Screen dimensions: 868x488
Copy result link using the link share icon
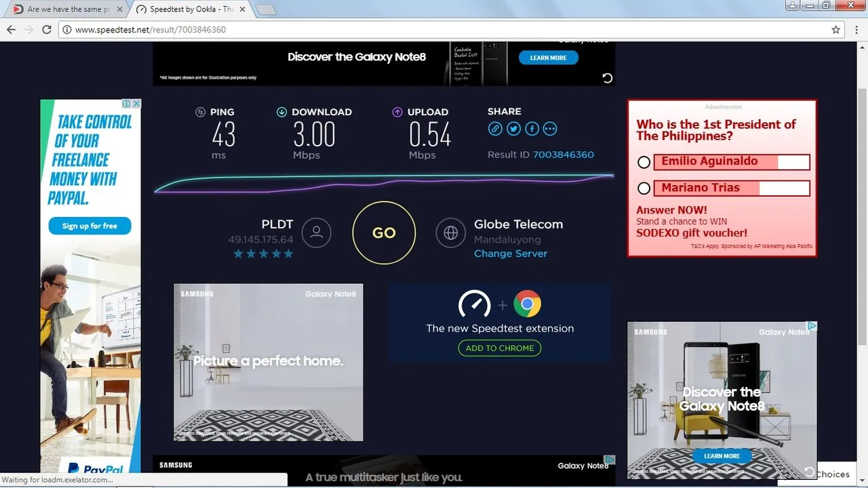click(495, 129)
